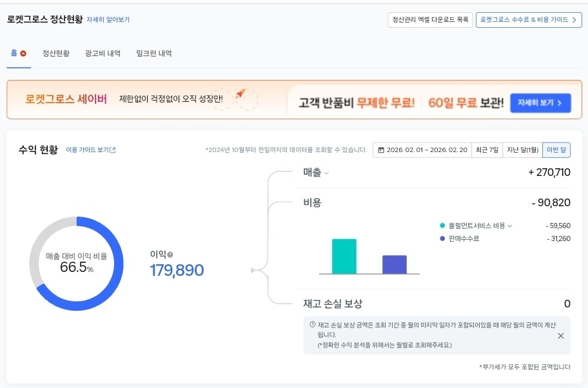
Task: Click the info icon in 재고 손실 보상 notice
Action: [312, 325]
